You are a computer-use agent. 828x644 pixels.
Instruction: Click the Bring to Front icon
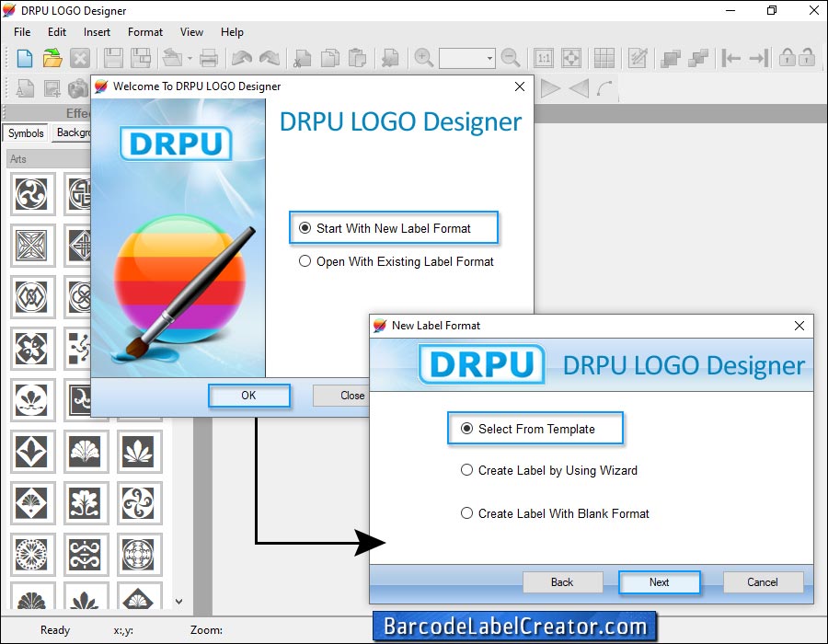[x=671, y=58]
